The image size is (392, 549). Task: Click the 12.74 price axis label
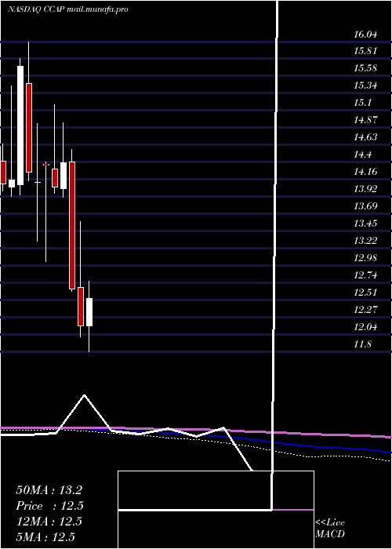(365, 275)
